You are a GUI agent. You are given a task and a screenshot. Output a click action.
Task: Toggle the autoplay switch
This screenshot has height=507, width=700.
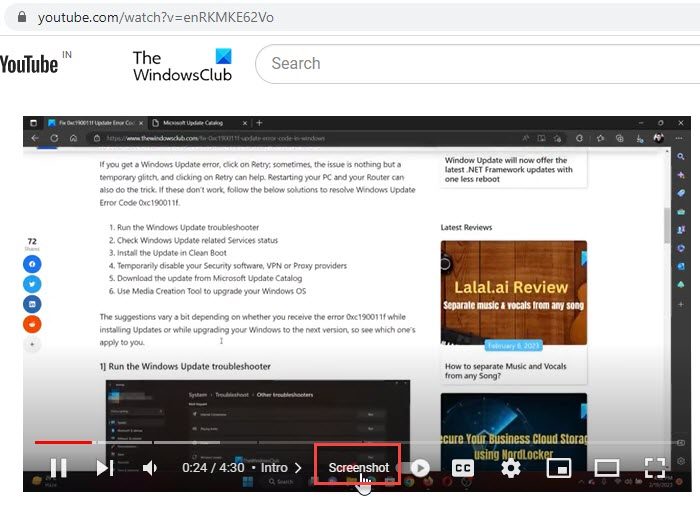pyautogui.click(x=413, y=468)
